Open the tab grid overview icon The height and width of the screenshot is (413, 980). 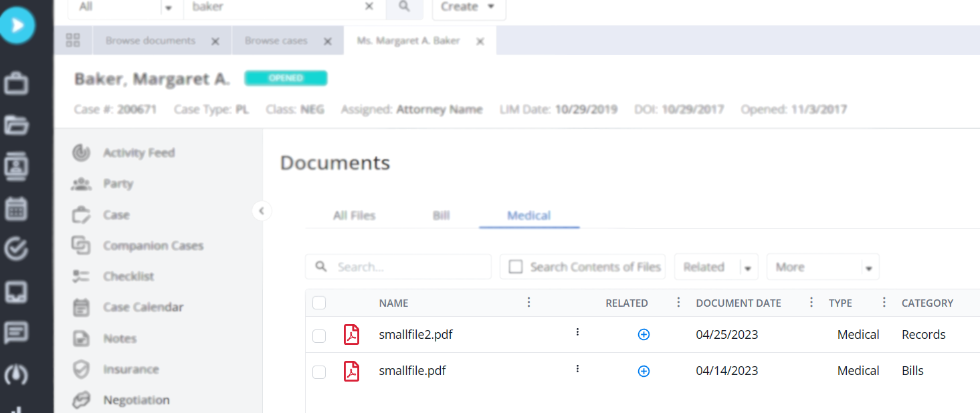tap(73, 41)
